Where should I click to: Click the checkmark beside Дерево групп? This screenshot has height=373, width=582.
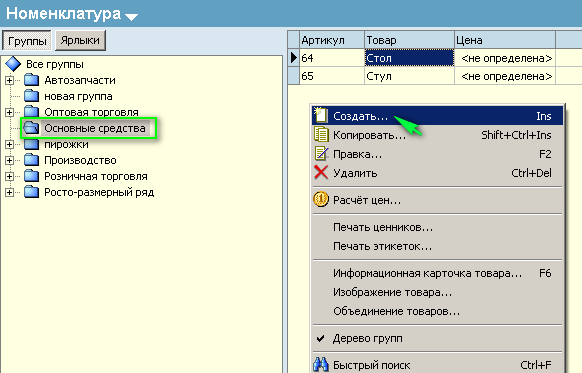[320, 338]
